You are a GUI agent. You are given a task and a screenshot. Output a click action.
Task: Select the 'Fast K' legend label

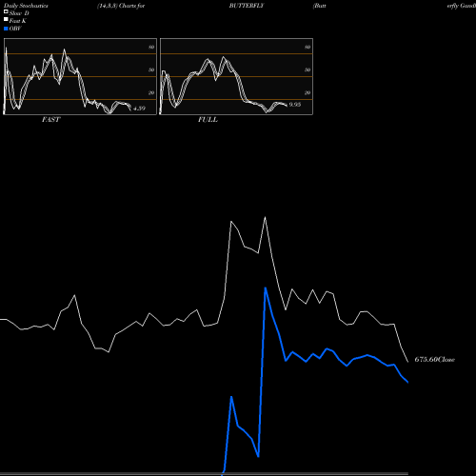18,21
